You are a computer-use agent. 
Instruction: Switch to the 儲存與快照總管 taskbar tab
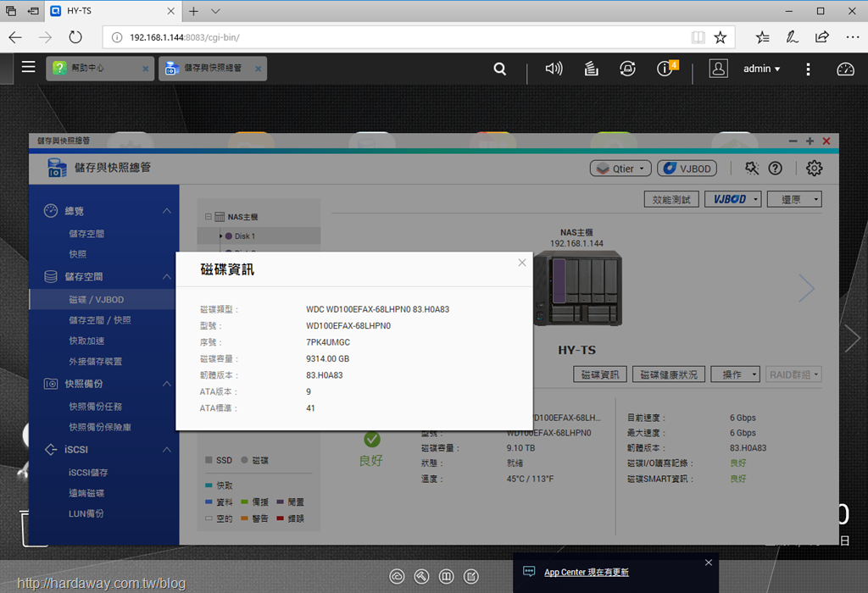(213, 69)
